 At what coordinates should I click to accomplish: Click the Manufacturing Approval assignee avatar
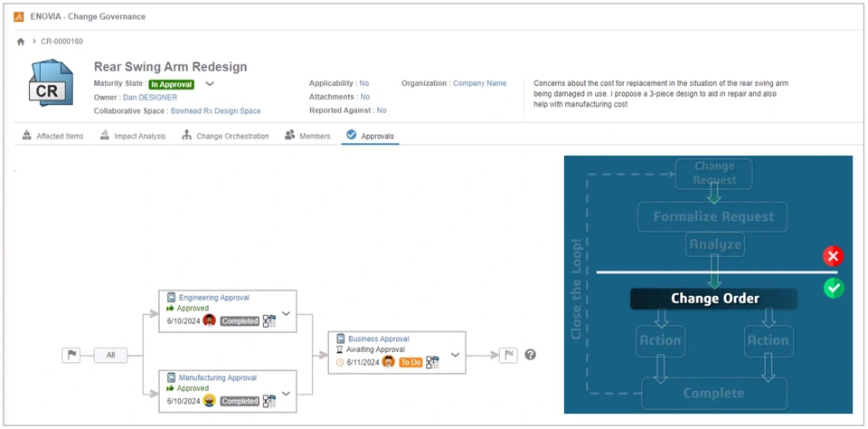pos(209,401)
